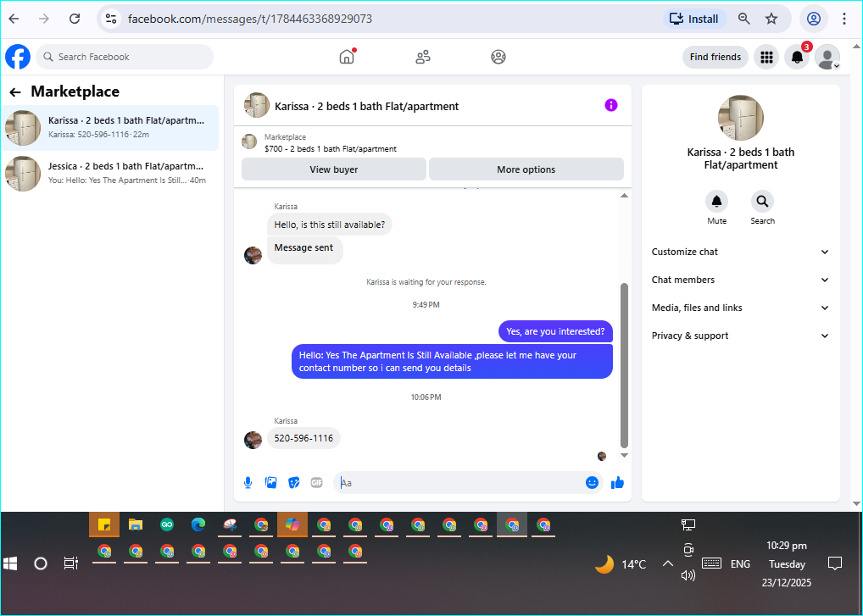The width and height of the screenshot is (863, 616).
Task: Click the More options button
Action: coord(526,169)
